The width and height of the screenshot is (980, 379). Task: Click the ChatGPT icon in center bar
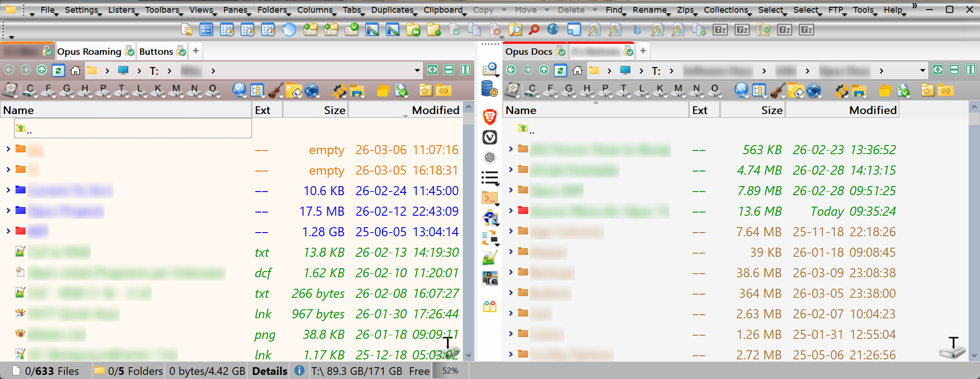pyautogui.click(x=490, y=157)
